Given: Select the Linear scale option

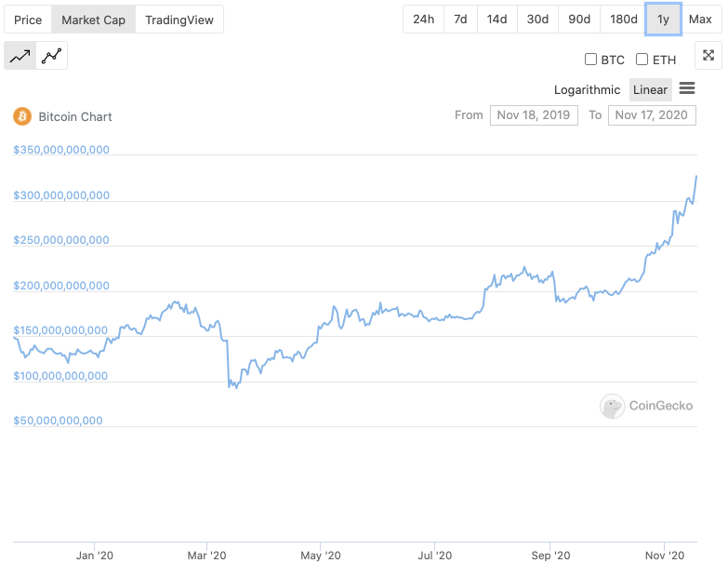Looking at the screenshot, I should [x=650, y=89].
